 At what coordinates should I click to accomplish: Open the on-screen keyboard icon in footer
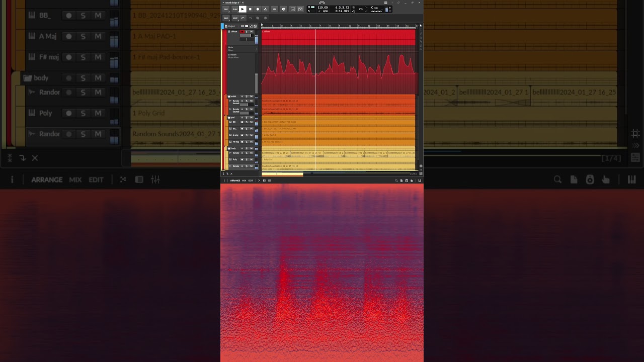pyautogui.click(x=420, y=180)
